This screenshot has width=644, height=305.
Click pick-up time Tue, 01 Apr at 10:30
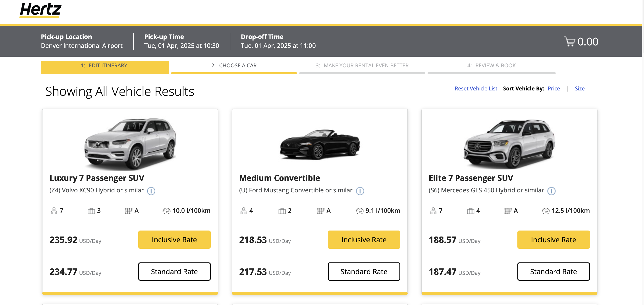click(x=182, y=46)
